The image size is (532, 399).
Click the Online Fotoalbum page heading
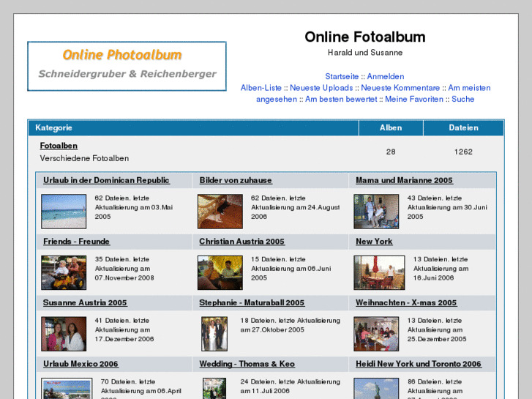click(365, 37)
